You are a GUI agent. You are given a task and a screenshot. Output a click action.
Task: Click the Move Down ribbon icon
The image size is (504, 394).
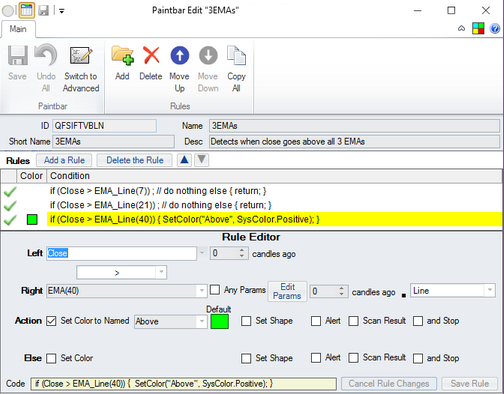pyautogui.click(x=208, y=55)
